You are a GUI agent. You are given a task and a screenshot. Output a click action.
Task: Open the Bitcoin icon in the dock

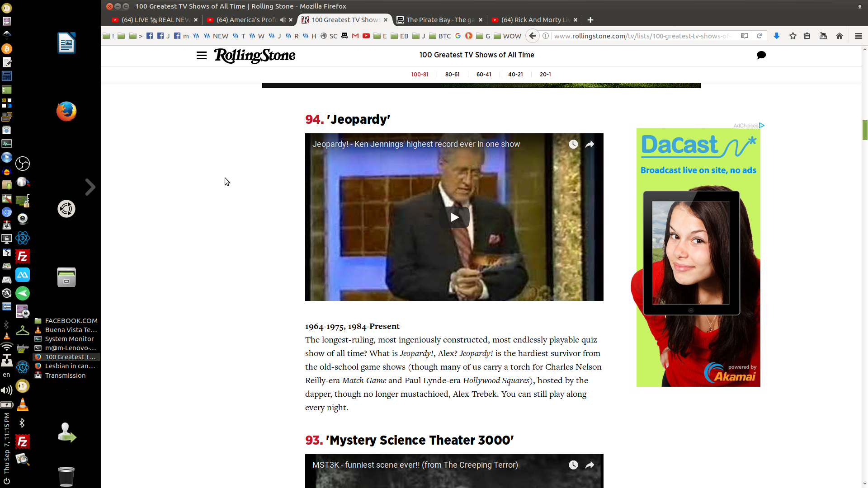(x=7, y=49)
